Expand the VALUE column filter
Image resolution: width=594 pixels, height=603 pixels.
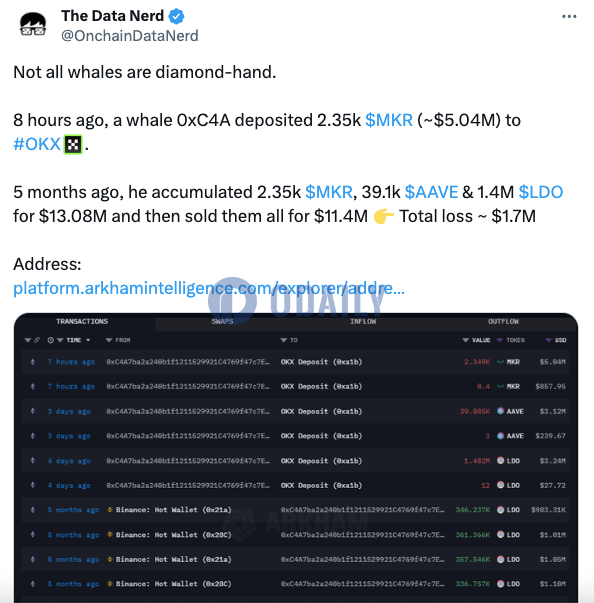[466, 340]
